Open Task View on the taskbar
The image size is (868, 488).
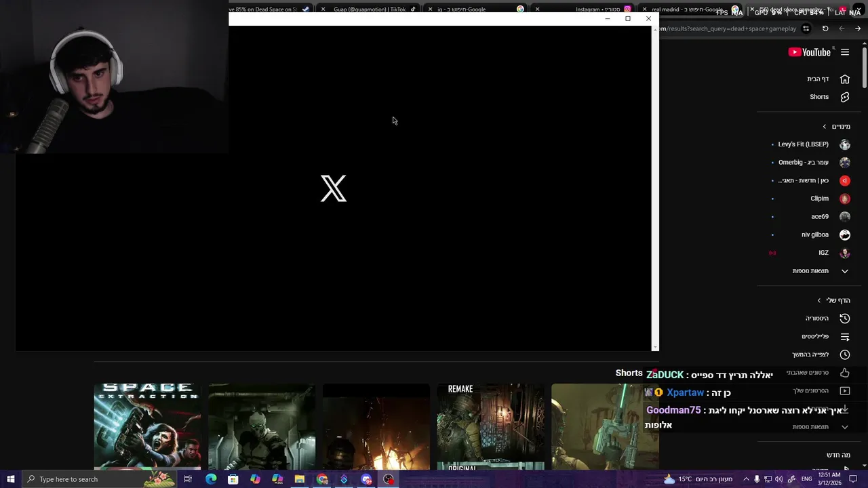point(188,479)
